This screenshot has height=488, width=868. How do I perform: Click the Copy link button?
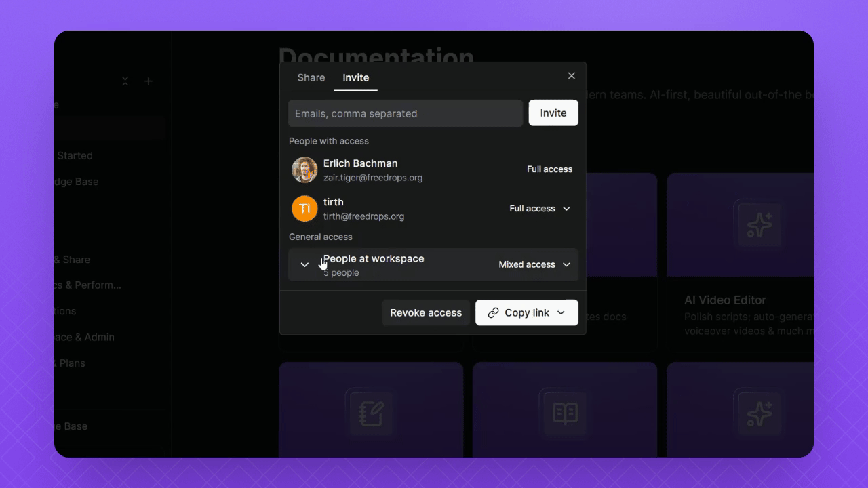518,313
